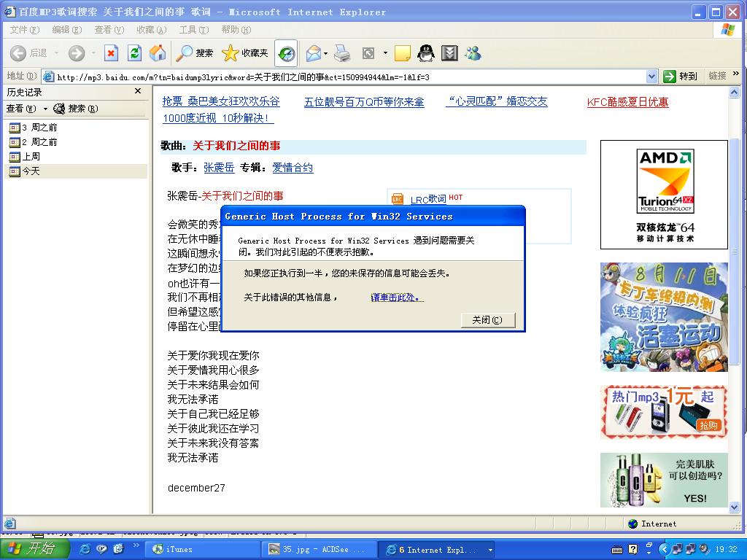
Task: Click the 请单击此处 link in dialog
Action: 397,297
